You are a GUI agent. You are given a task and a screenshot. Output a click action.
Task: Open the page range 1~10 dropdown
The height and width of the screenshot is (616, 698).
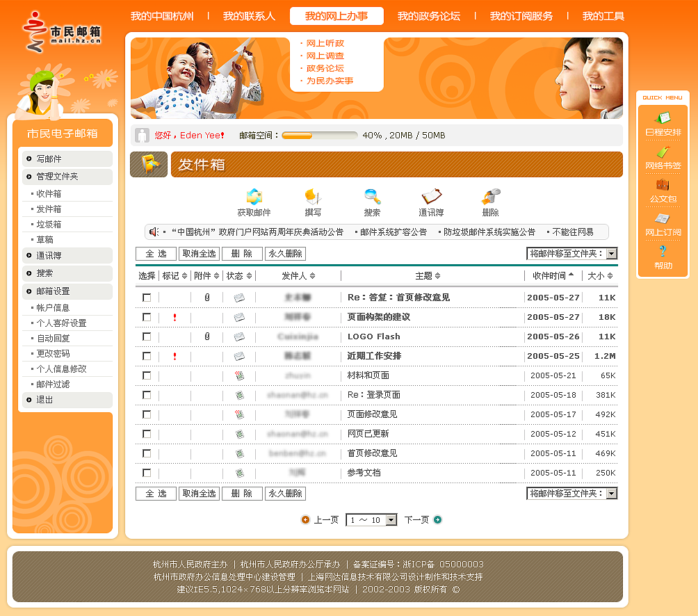tap(371, 519)
